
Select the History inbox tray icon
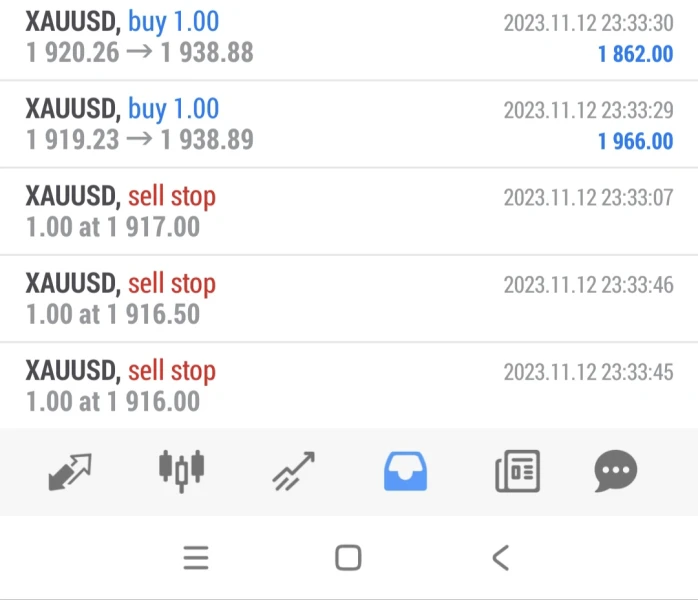(x=405, y=471)
